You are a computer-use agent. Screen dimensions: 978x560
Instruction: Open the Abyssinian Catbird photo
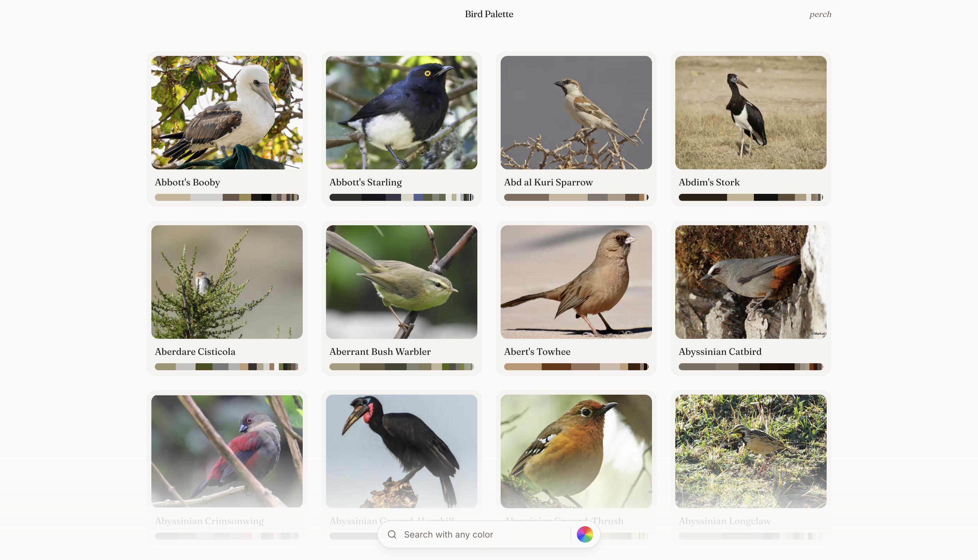pyautogui.click(x=751, y=282)
